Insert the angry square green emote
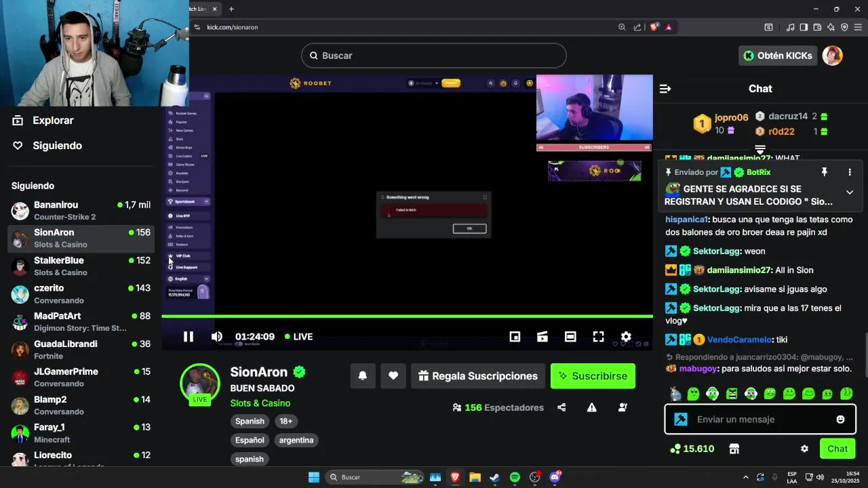 click(x=732, y=393)
